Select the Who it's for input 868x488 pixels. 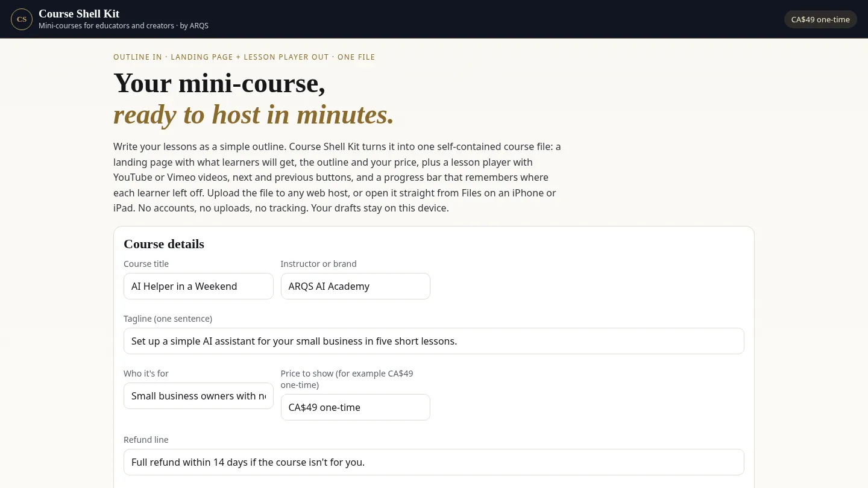point(198,396)
